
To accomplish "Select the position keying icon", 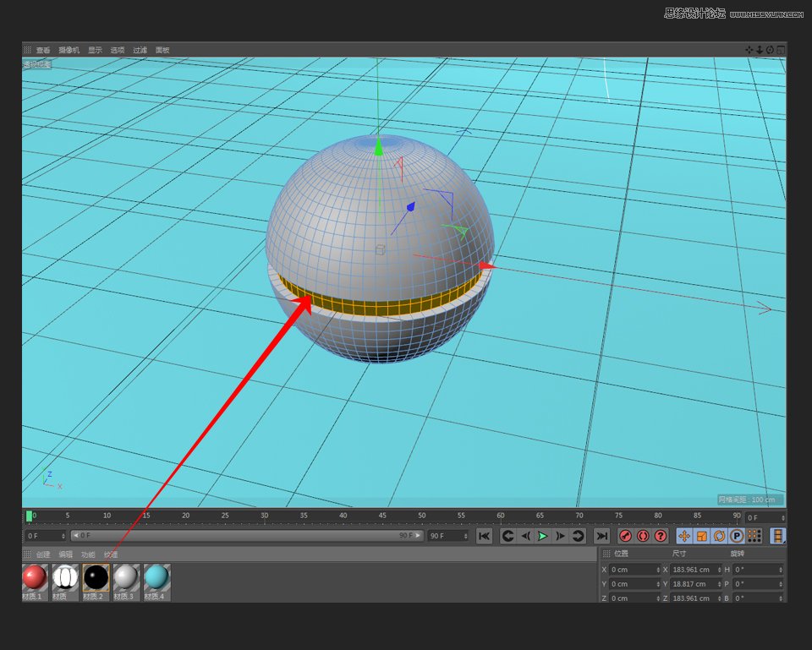I will [683, 536].
